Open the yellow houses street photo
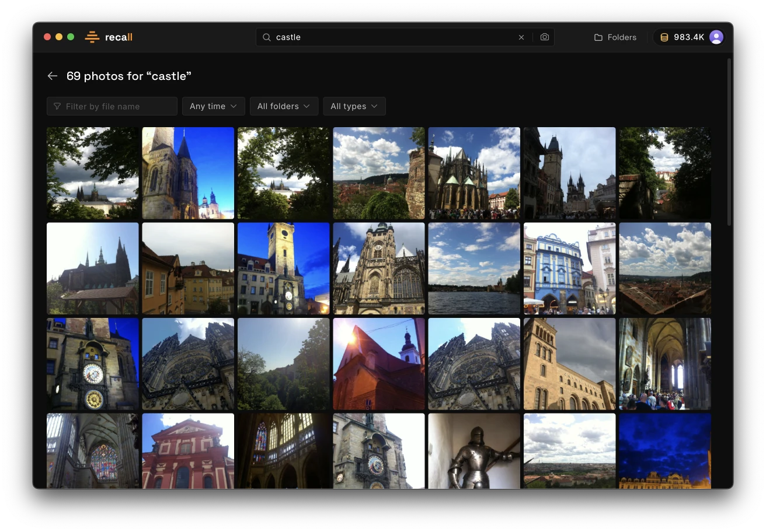 coord(188,268)
